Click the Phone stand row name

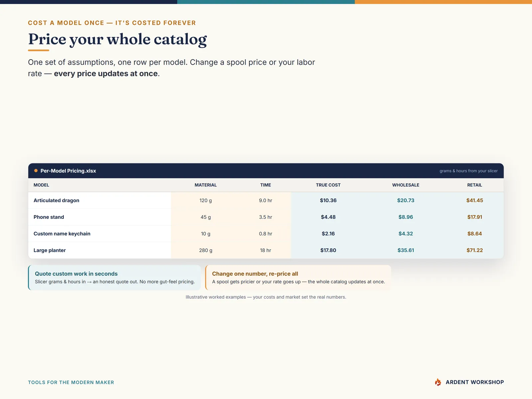(x=49, y=217)
